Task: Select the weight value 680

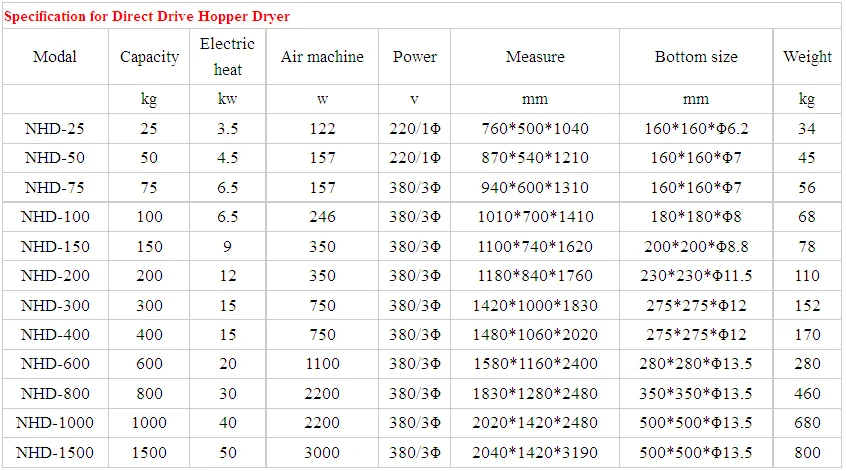Action: click(807, 424)
